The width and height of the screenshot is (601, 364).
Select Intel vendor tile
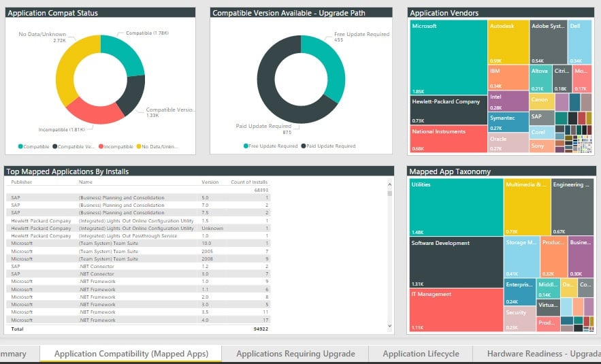(508, 101)
